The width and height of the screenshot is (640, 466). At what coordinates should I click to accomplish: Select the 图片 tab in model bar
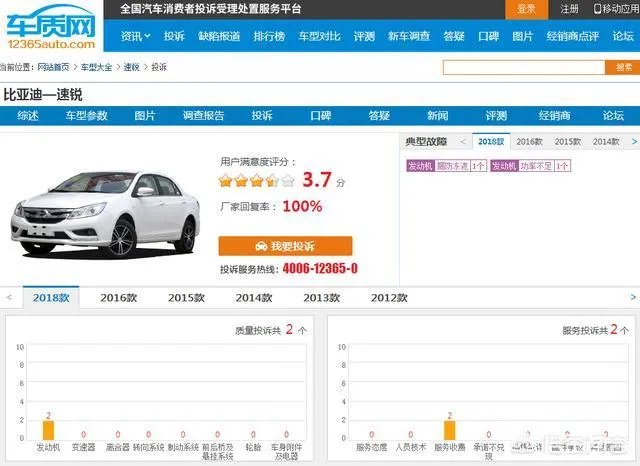point(145,116)
